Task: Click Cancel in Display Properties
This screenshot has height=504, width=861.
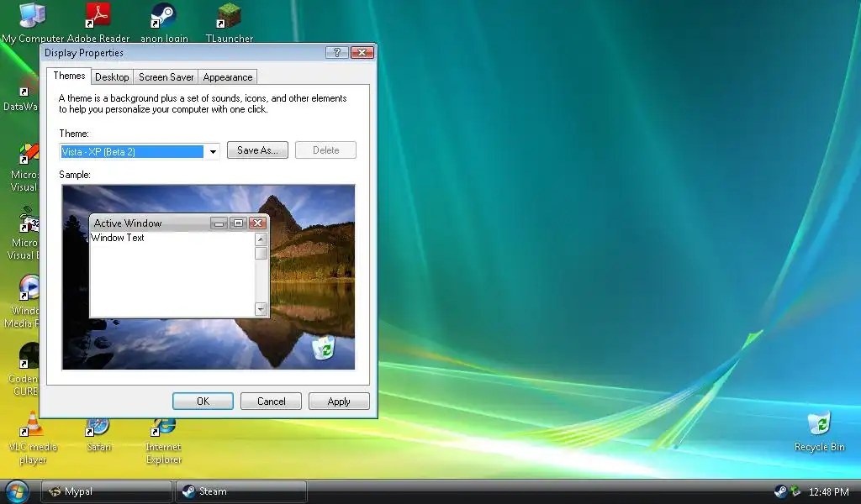Action: pos(272,402)
